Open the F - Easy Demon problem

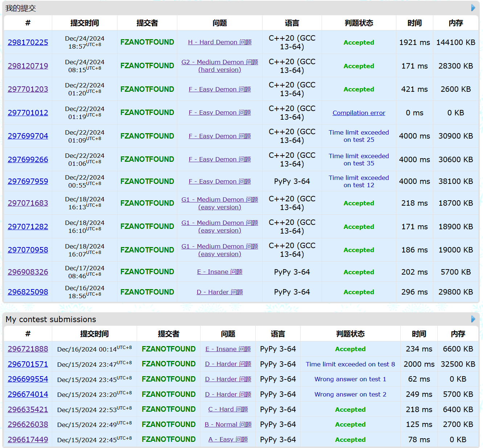[219, 89]
